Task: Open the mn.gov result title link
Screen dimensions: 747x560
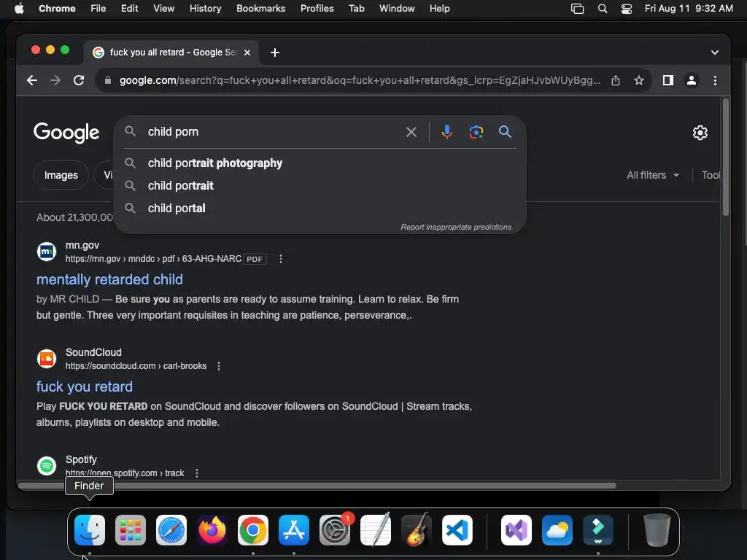Action: pos(109,279)
